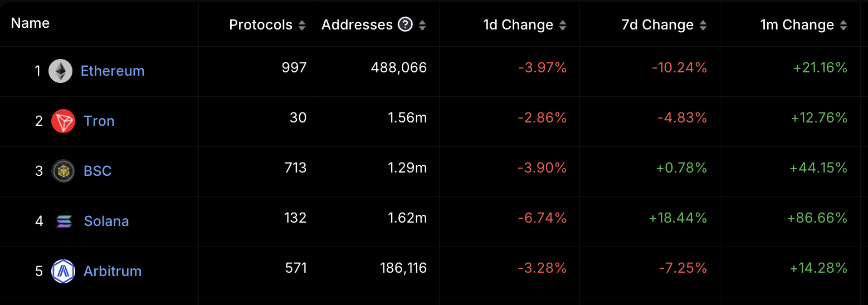Click the Solana logo icon
Screen dimensions: 868x305
(x=64, y=221)
